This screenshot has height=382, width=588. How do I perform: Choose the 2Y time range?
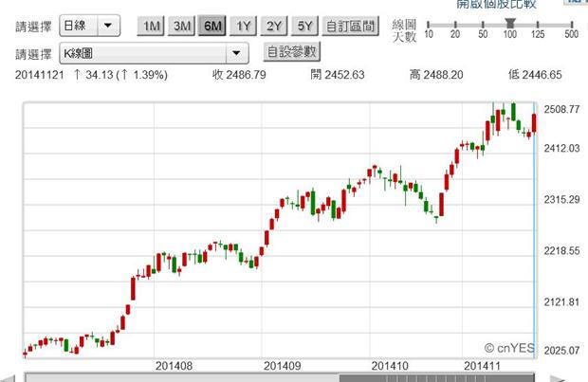(x=274, y=27)
